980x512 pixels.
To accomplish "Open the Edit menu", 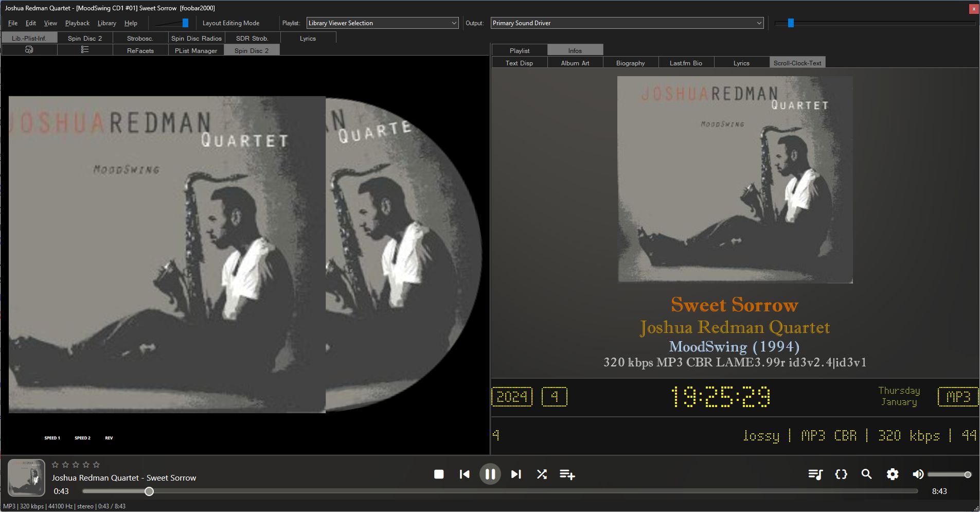I will (x=31, y=23).
